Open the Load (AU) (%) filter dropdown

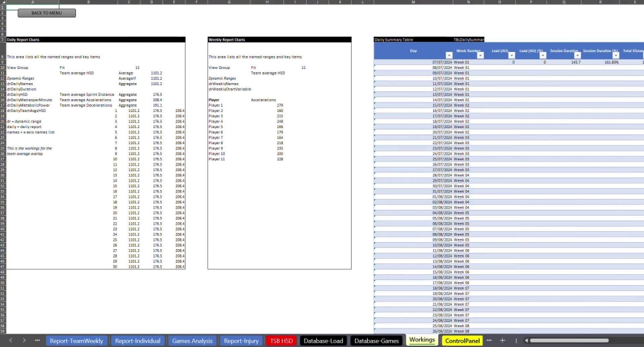pos(542,55)
